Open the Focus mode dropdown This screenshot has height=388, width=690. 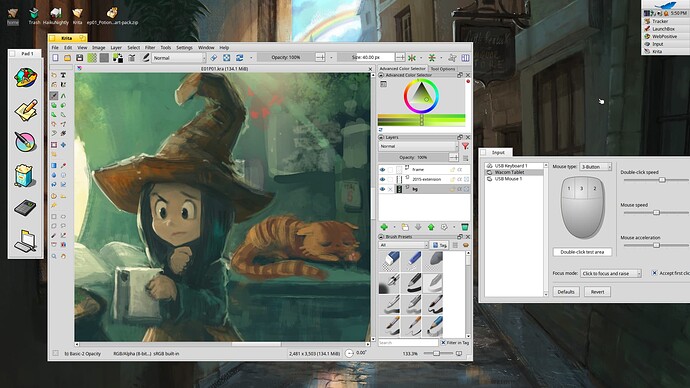click(x=611, y=273)
